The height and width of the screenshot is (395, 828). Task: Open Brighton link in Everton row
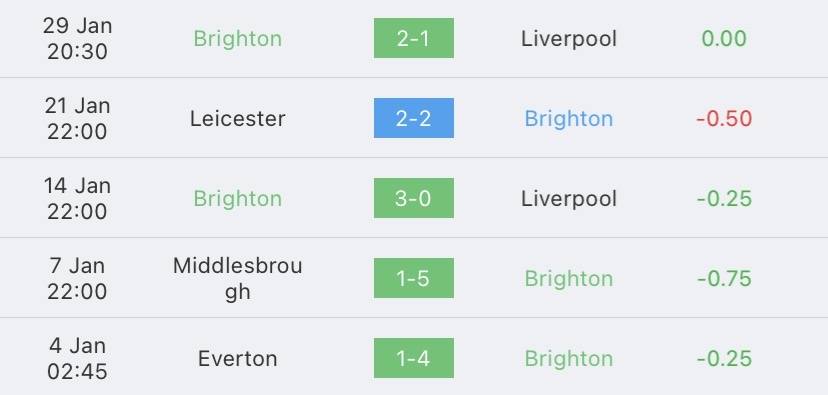(x=569, y=359)
